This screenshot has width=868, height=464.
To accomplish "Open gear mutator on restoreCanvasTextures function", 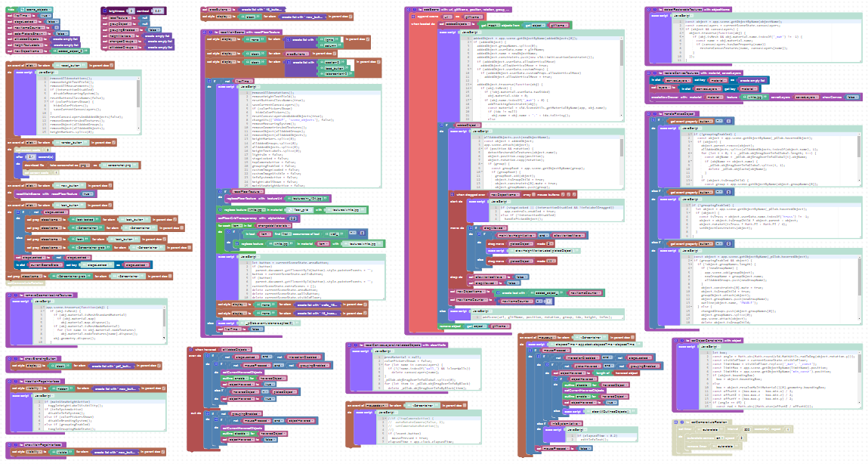I will (x=649, y=73).
